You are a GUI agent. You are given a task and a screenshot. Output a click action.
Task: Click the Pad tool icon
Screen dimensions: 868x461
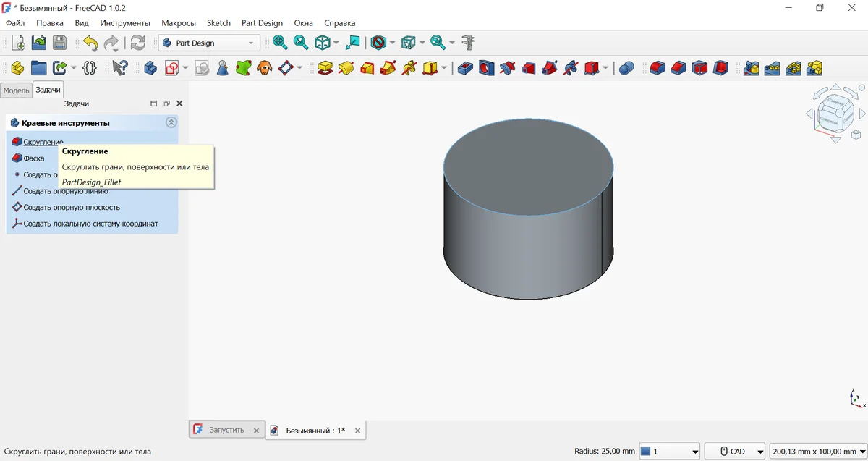(325, 68)
